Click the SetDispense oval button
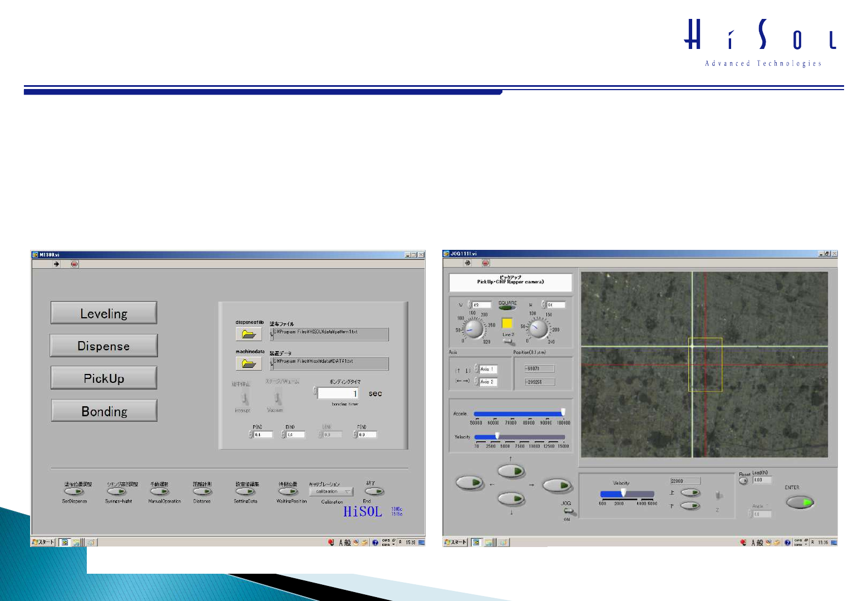The width and height of the screenshot is (868, 601). click(x=75, y=491)
